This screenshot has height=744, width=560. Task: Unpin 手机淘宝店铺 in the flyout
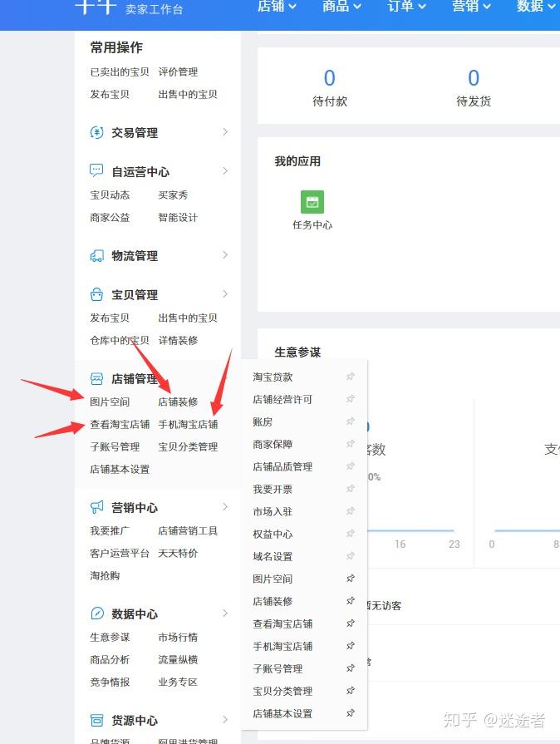[351, 646]
